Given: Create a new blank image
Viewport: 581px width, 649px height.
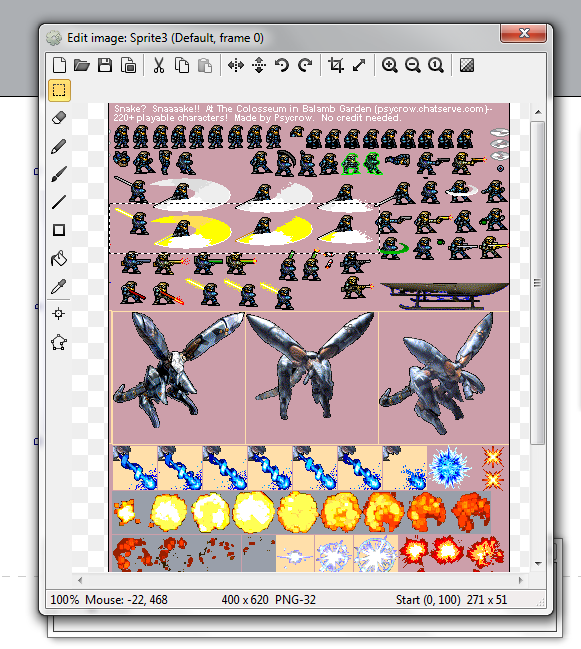Looking at the screenshot, I should coord(59,65).
